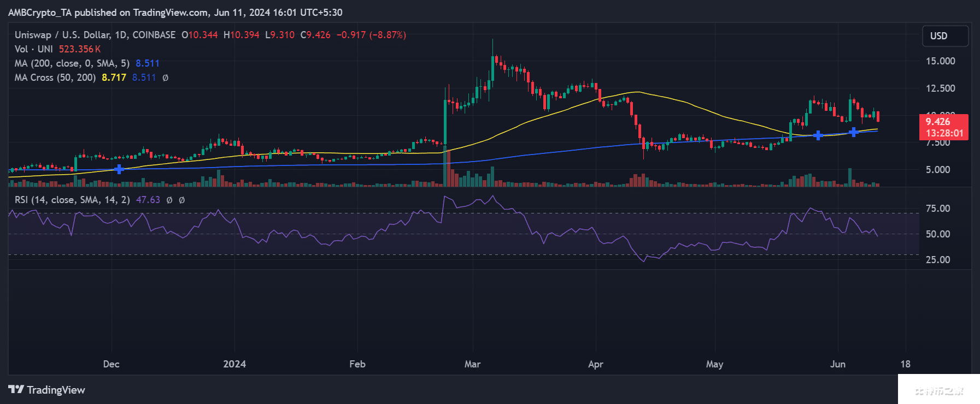
Task: Click the 15.000 price scale label
Action: coord(940,61)
